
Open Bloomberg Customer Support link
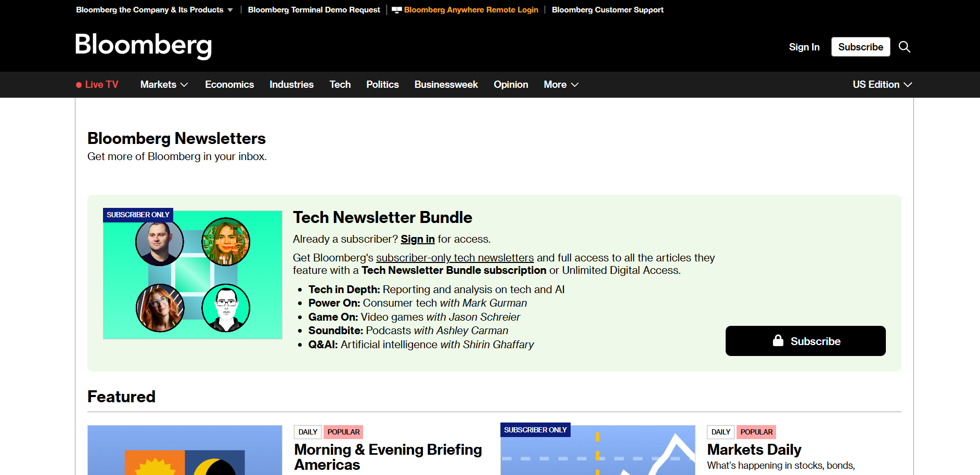(x=608, y=10)
